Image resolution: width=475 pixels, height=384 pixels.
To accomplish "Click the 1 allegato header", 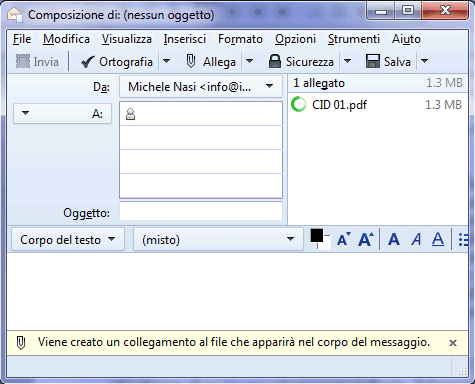I will click(x=319, y=83).
